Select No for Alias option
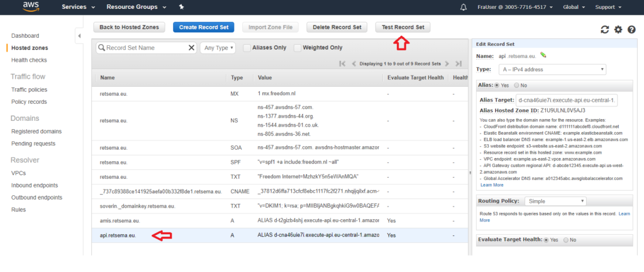The height and width of the screenshot is (272, 644). tap(517, 85)
